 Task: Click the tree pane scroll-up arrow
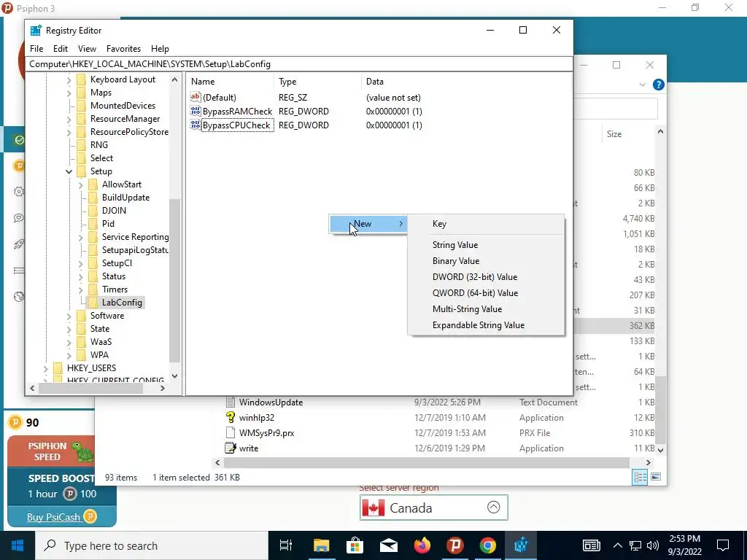coord(175,79)
